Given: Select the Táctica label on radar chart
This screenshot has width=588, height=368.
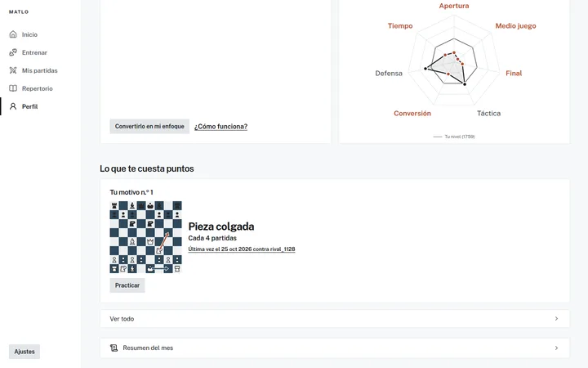Looking at the screenshot, I should [488, 113].
